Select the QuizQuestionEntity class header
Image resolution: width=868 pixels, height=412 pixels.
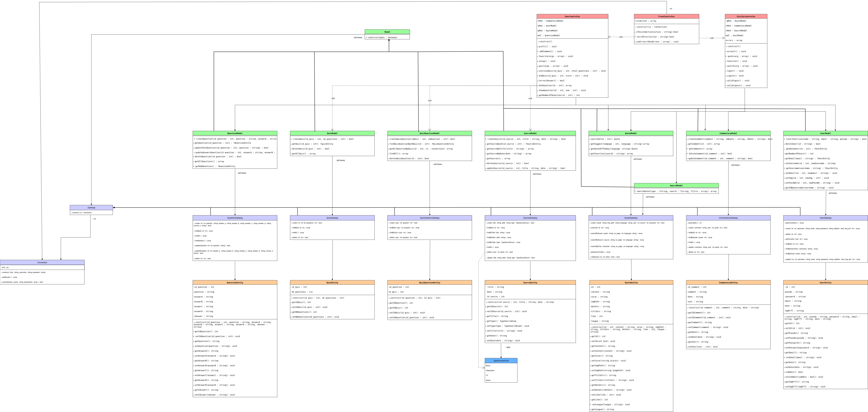(x=430, y=283)
